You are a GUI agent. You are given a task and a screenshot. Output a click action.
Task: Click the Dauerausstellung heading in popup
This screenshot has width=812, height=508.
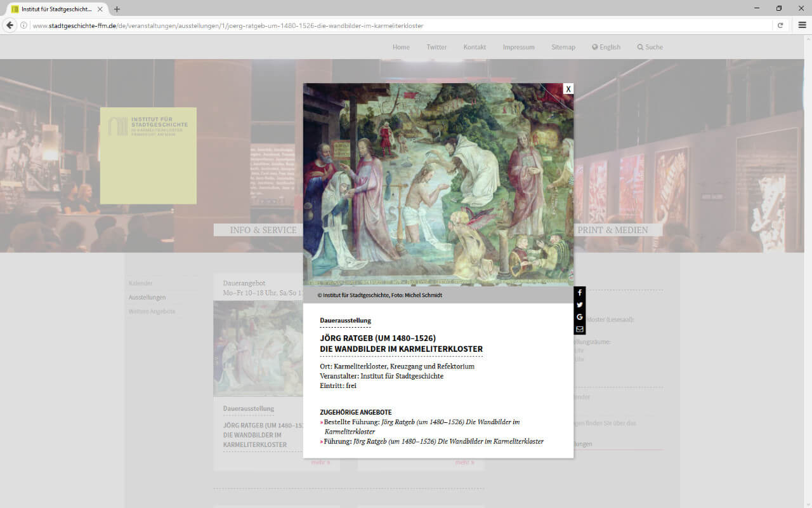coord(346,321)
